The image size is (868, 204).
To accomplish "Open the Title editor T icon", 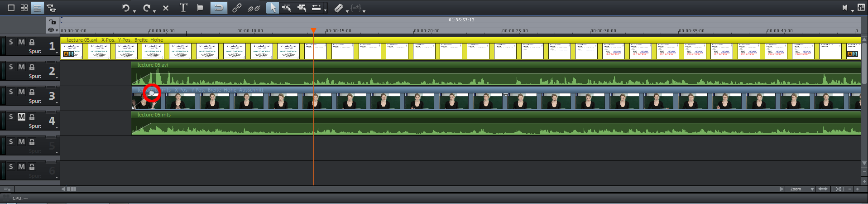I will click(x=183, y=8).
